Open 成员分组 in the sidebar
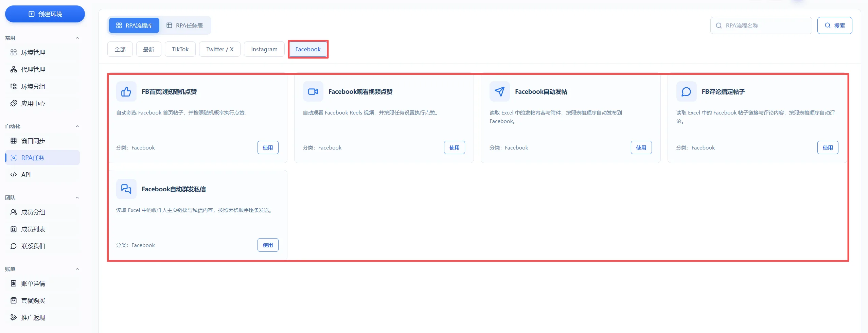This screenshot has width=868, height=333. [42, 212]
